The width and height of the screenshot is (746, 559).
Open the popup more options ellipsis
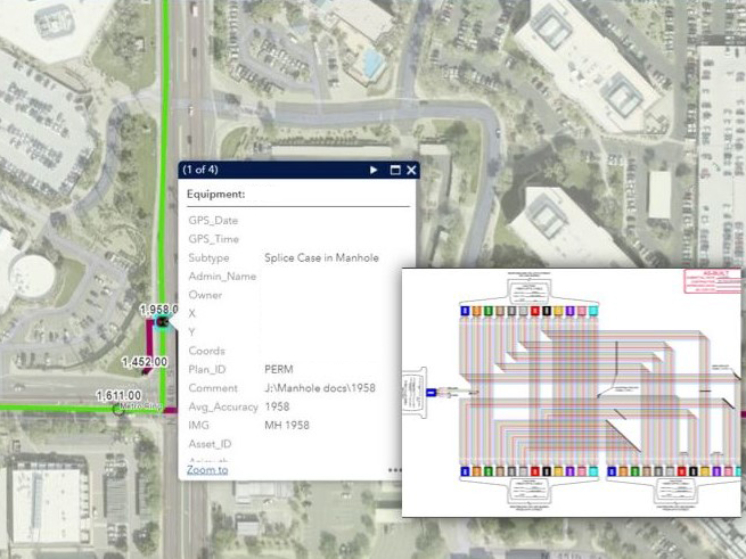pos(395,469)
